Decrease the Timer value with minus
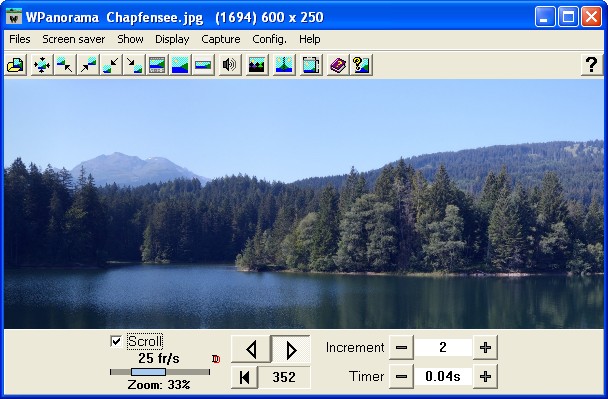The image size is (608, 399). 401,376
